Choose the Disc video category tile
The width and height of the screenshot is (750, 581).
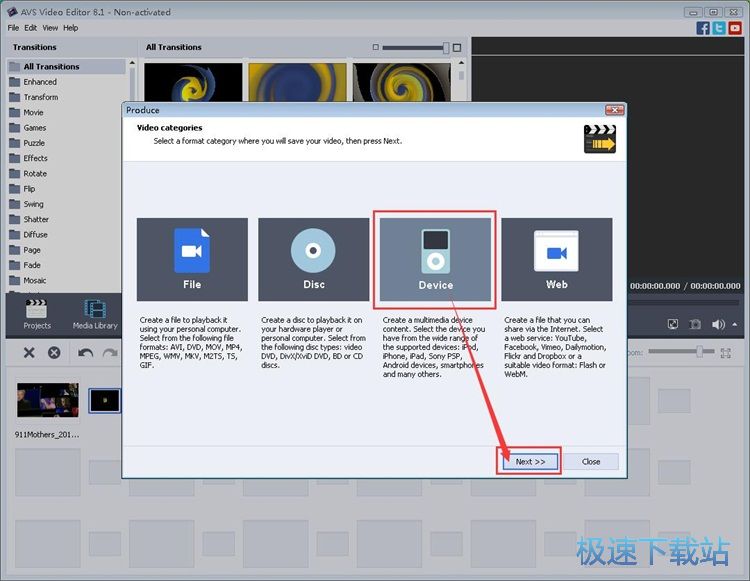click(314, 259)
